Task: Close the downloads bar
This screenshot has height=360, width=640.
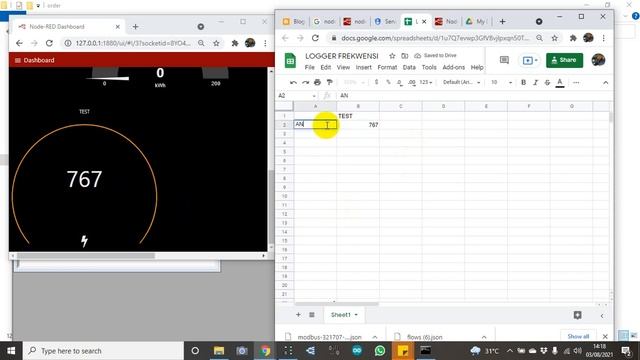Action: pyautogui.click(x=605, y=336)
